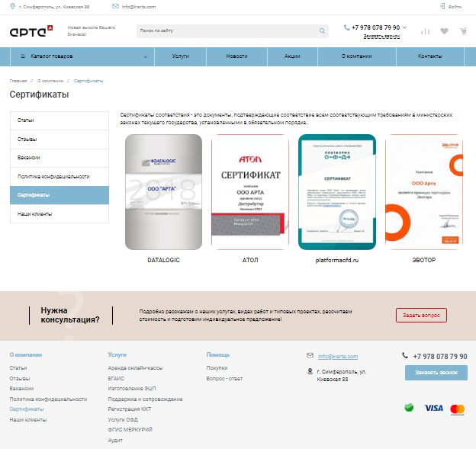Click the phone handset icon in header
The image size is (476, 449).
click(346, 27)
